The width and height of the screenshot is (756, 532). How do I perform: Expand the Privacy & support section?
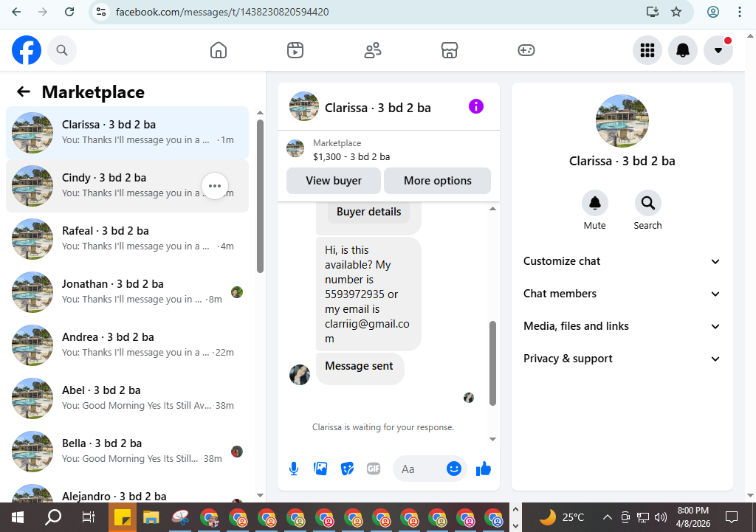(622, 359)
